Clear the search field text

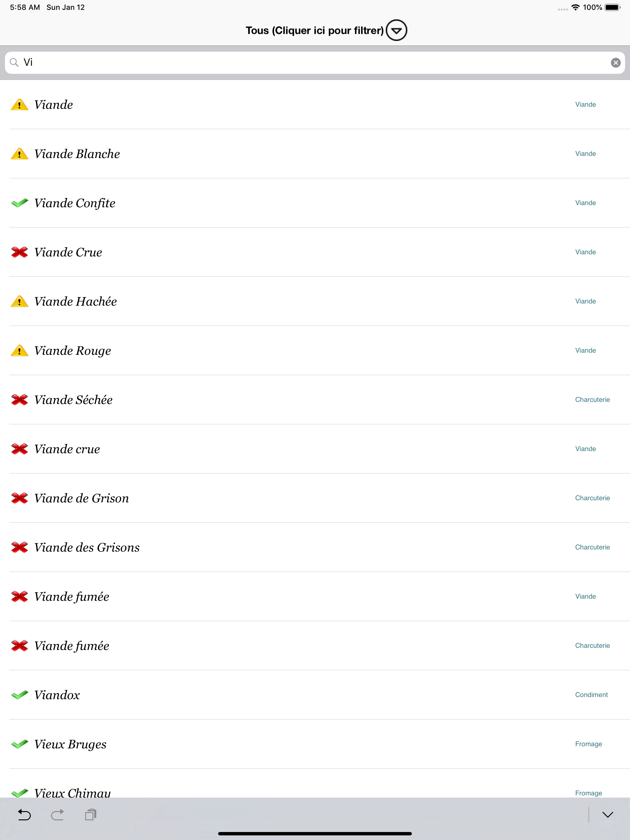click(616, 63)
